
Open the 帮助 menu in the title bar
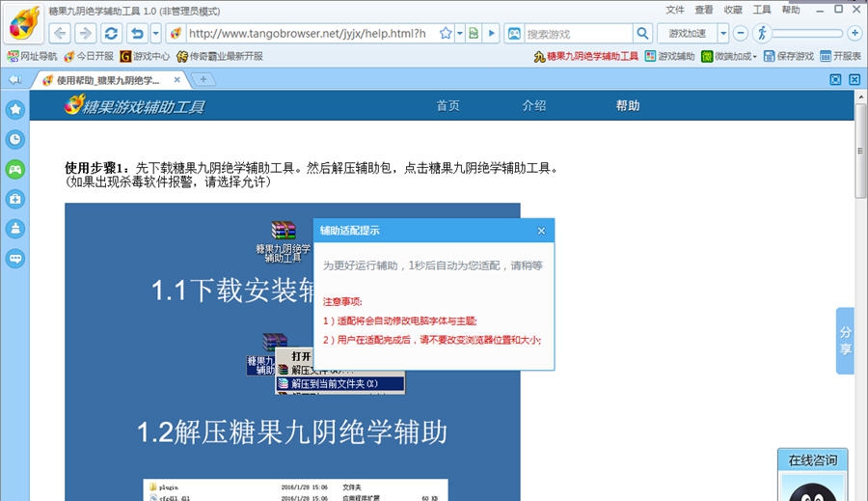791,10
